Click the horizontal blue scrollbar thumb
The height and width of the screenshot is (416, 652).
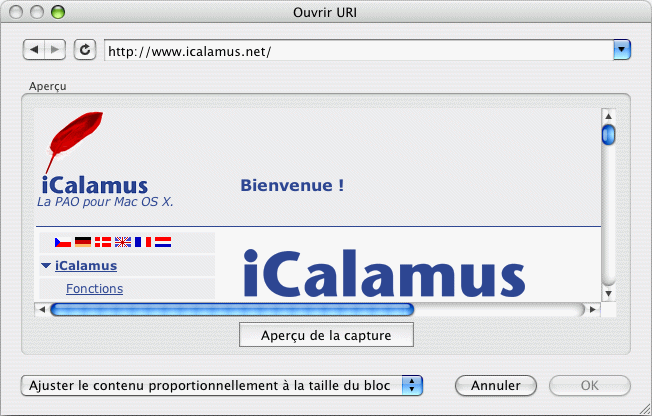coord(232,310)
